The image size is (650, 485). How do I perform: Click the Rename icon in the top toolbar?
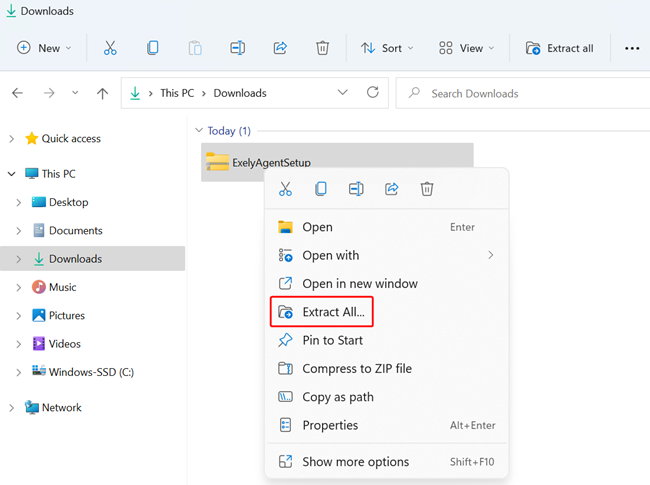click(237, 48)
